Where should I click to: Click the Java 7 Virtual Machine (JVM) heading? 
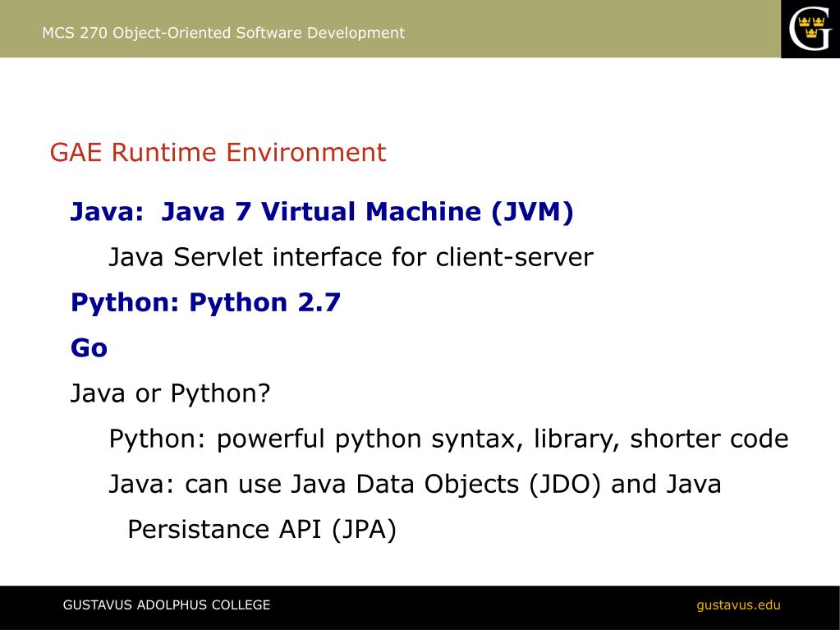[321, 212]
